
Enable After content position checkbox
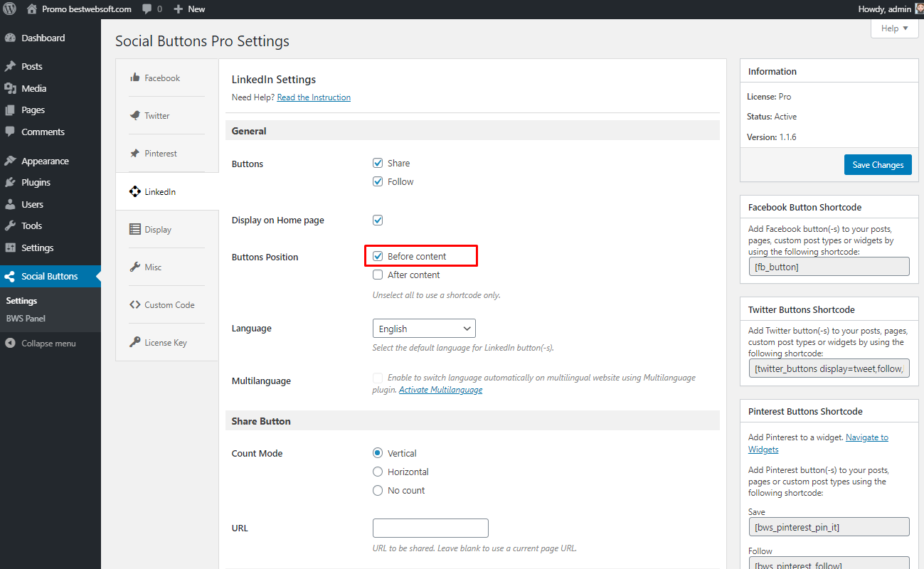378,275
